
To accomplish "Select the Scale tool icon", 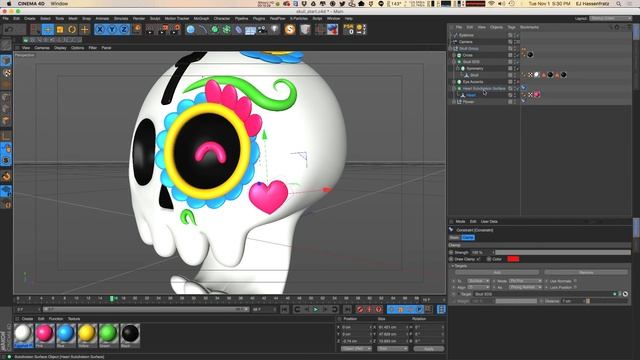I will click(60, 29).
